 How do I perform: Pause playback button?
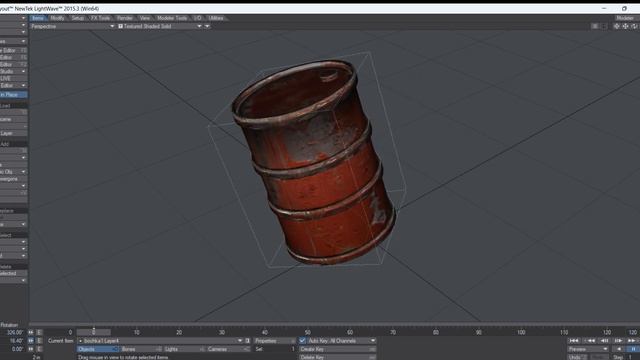[633, 349]
